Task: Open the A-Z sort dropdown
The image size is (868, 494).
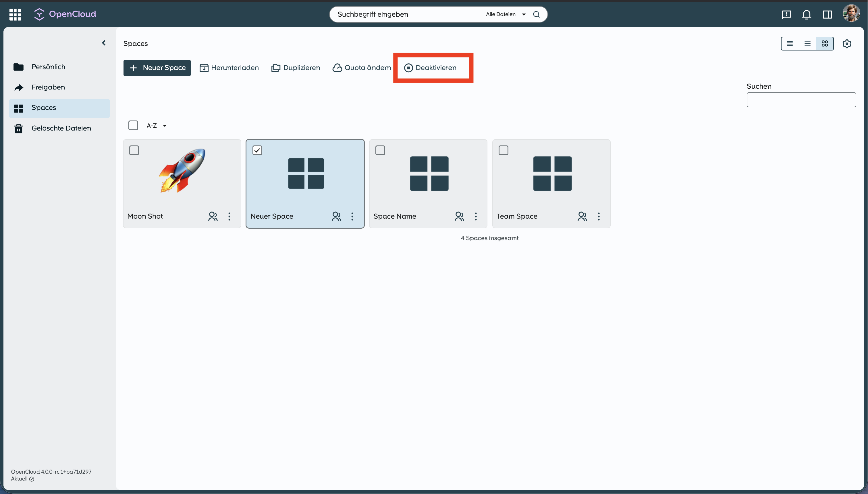Action: tap(157, 126)
